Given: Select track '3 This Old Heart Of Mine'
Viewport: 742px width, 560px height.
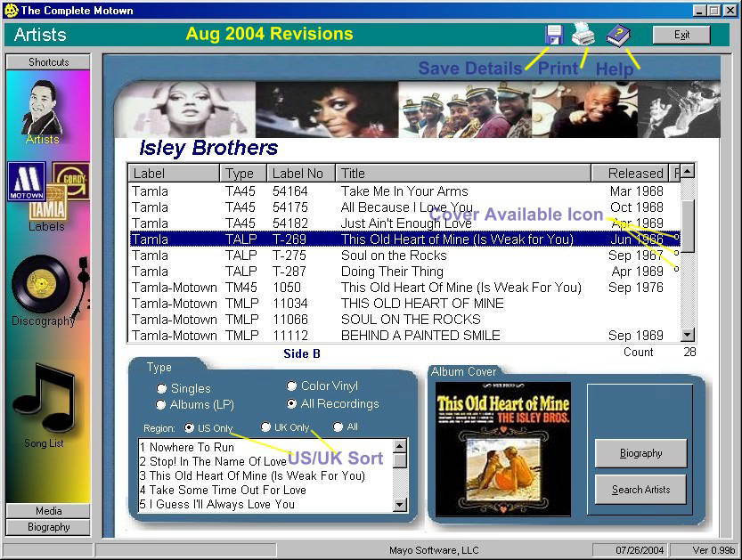Looking at the screenshot, I should tap(265, 475).
